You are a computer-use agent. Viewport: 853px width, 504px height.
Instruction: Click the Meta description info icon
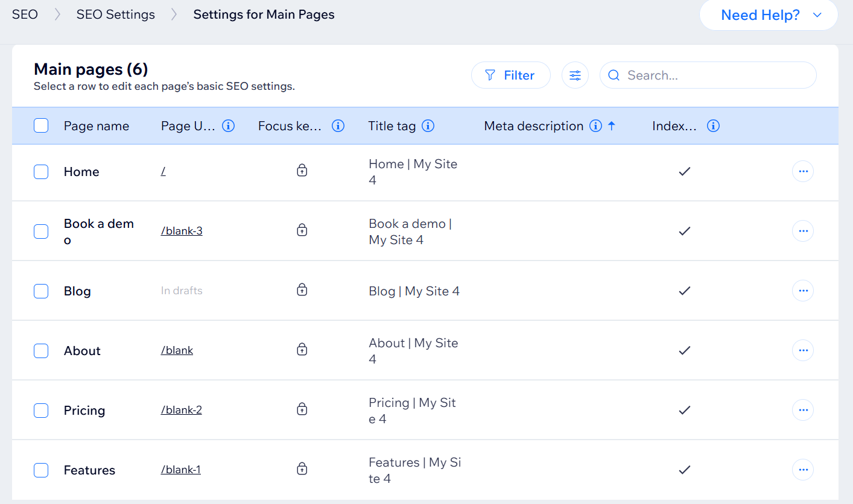point(595,126)
